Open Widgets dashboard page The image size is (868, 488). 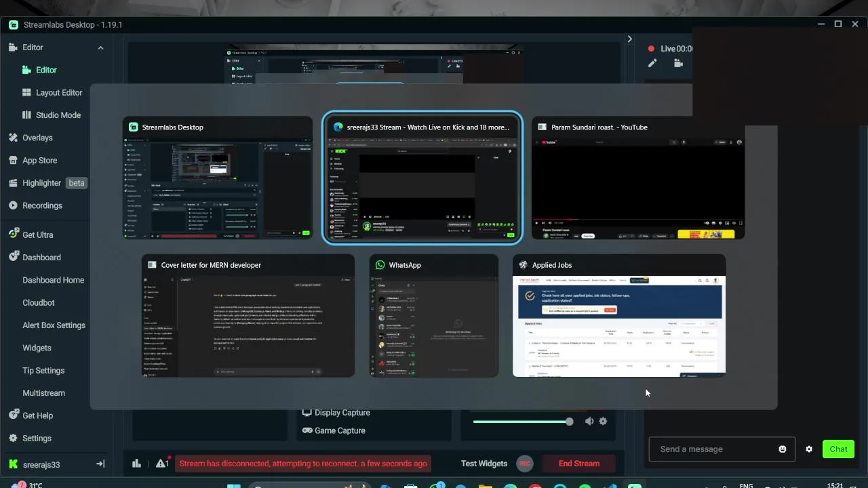37,348
